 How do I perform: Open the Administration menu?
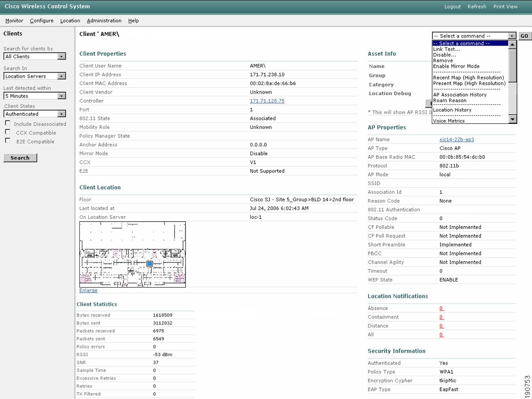pos(104,21)
